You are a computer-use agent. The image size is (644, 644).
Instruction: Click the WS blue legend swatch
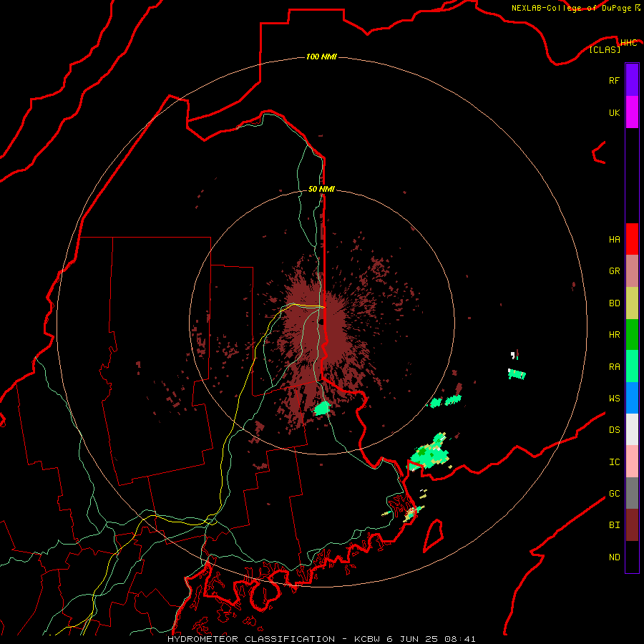coord(632,398)
